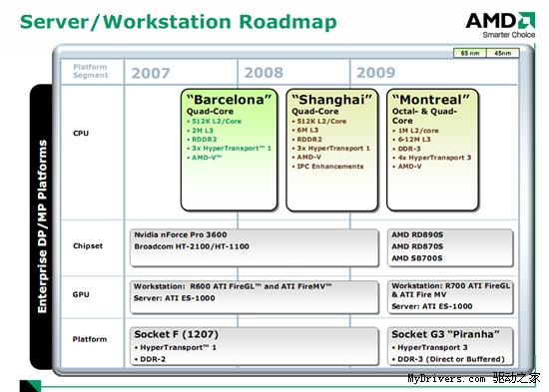Click Workstation: R700 ATI FireGL line
The image size is (549, 392).
pyautogui.click(x=451, y=290)
